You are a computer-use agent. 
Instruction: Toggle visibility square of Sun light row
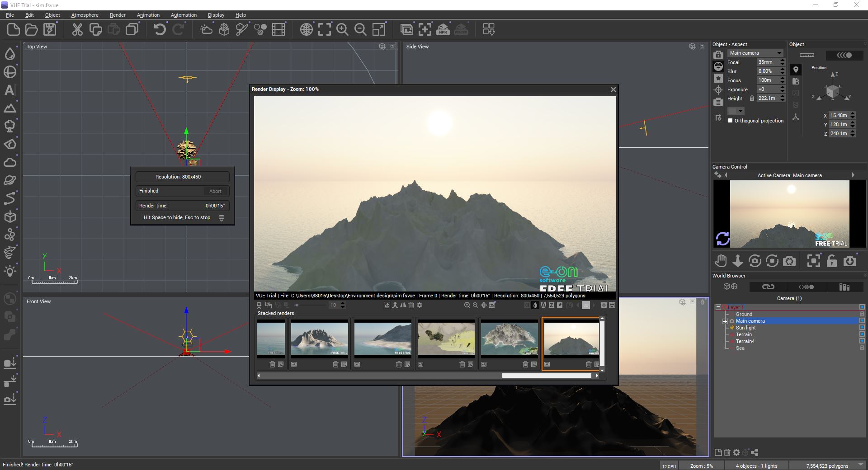862,328
